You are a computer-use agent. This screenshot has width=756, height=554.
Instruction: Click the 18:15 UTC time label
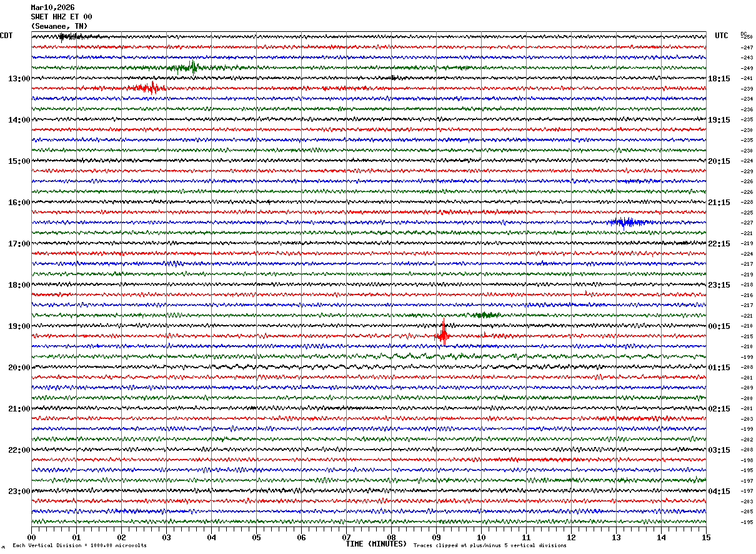[x=719, y=79]
